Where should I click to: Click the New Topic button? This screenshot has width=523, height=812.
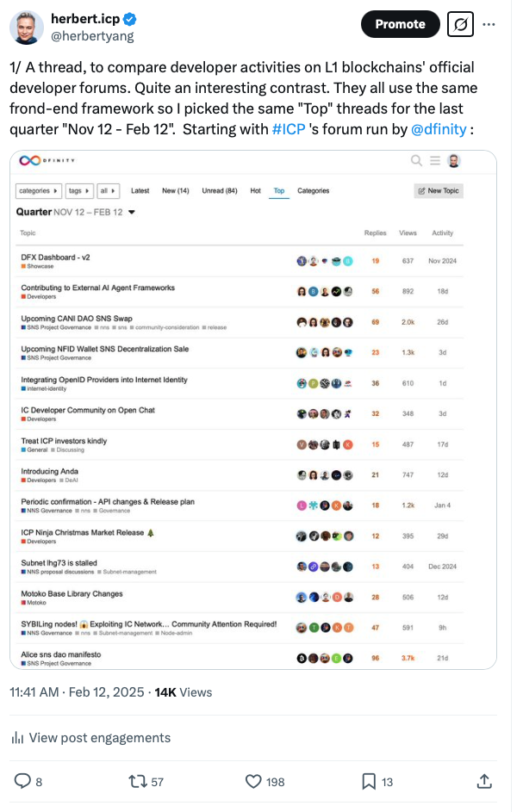(438, 190)
